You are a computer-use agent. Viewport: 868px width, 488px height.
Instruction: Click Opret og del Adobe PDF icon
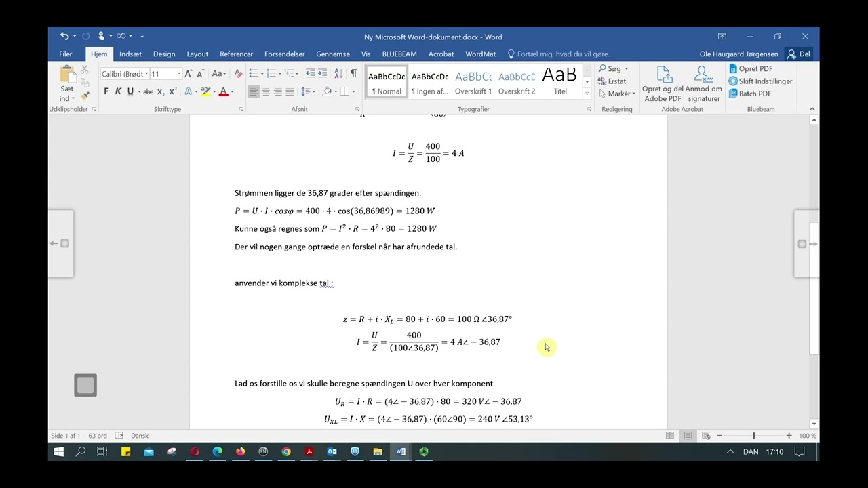pyautogui.click(x=663, y=84)
